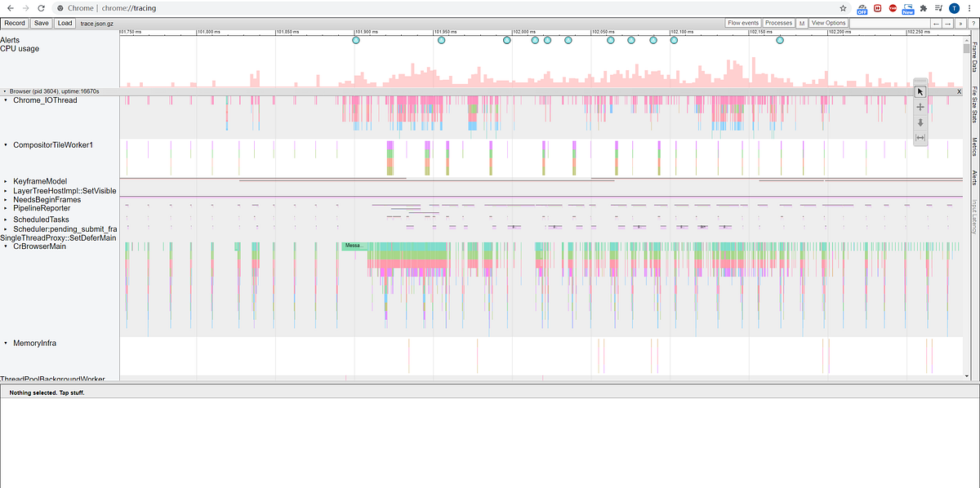Select the pan tool in the floating toolbar
This screenshot has width=980, height=488.
[920, 107]
